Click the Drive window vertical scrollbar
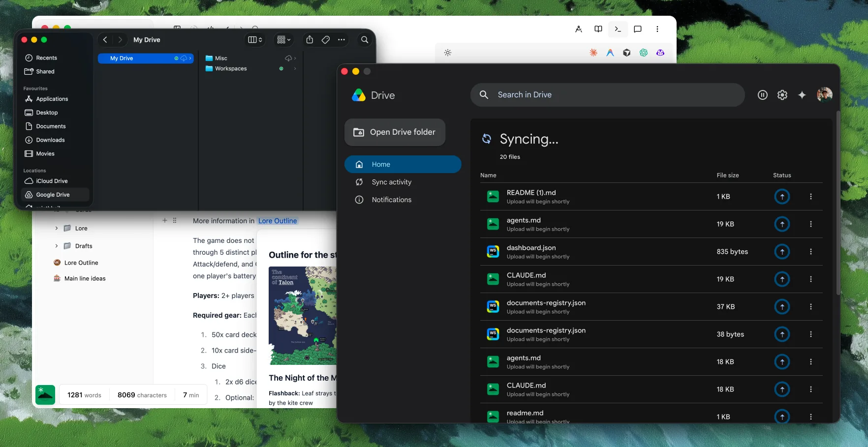868x447 pixels. 838,203
